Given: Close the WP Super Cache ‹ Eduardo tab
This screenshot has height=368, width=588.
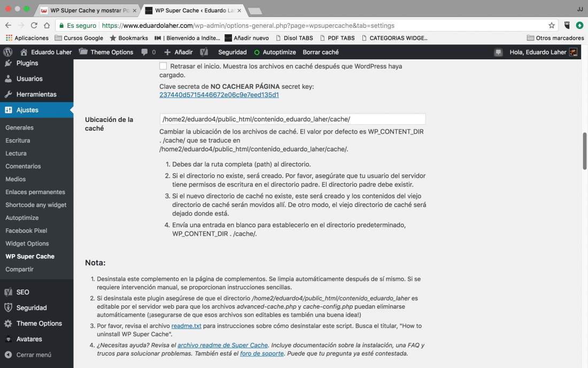Looking at the screenshot, I should pos(239,11).
